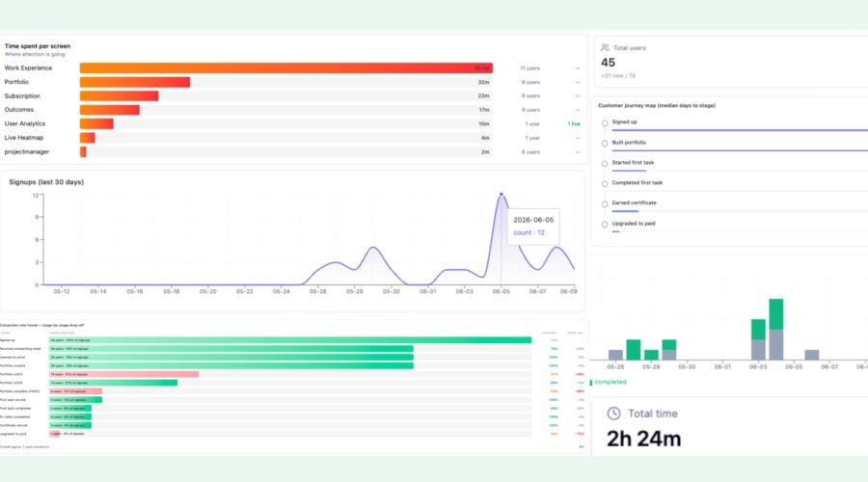This screenshot has width=868, height=482.
Task: Click the Signed up bar in conversion funnel
Action: [290, 340]
